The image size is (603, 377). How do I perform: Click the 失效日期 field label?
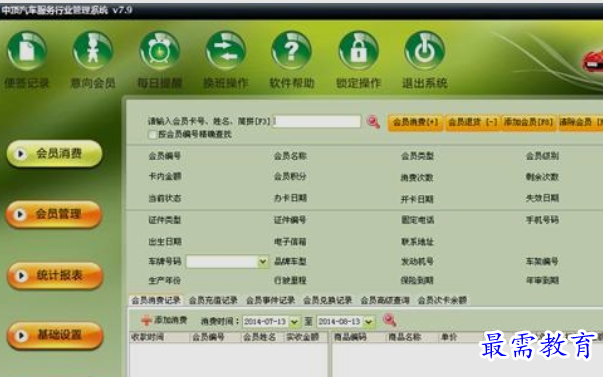click(542, 198)
